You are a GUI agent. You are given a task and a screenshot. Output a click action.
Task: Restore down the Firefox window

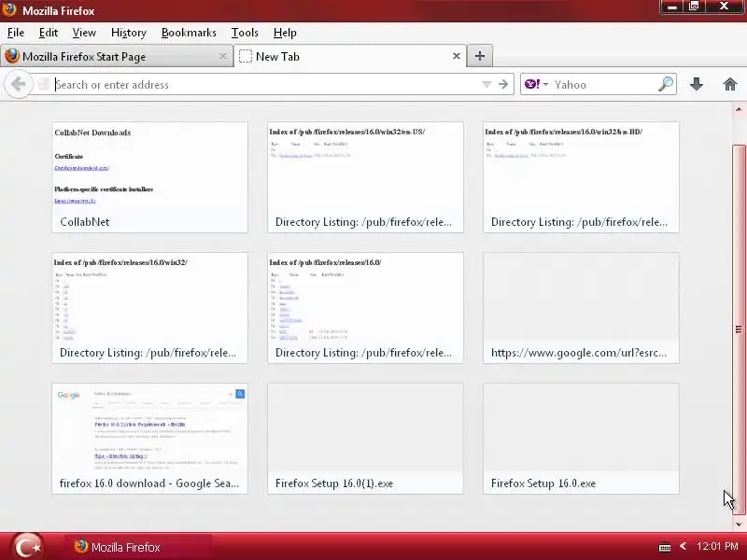coord(694,7)
